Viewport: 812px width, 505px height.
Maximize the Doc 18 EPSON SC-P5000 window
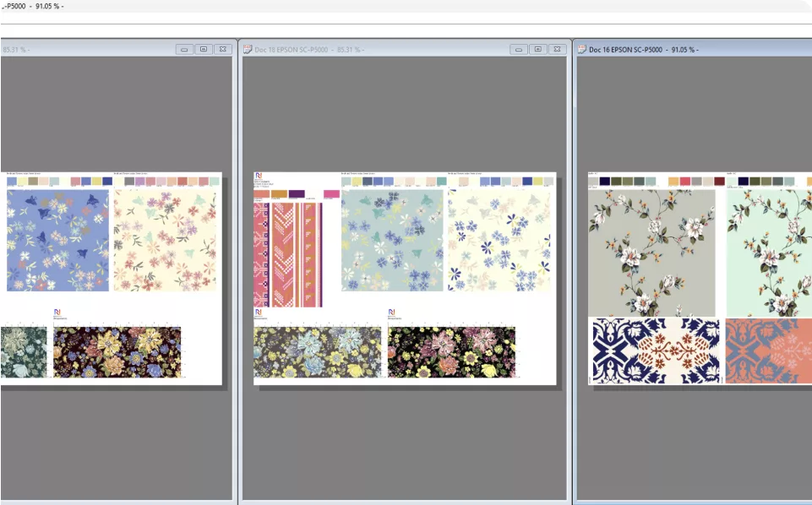[537, 50]
